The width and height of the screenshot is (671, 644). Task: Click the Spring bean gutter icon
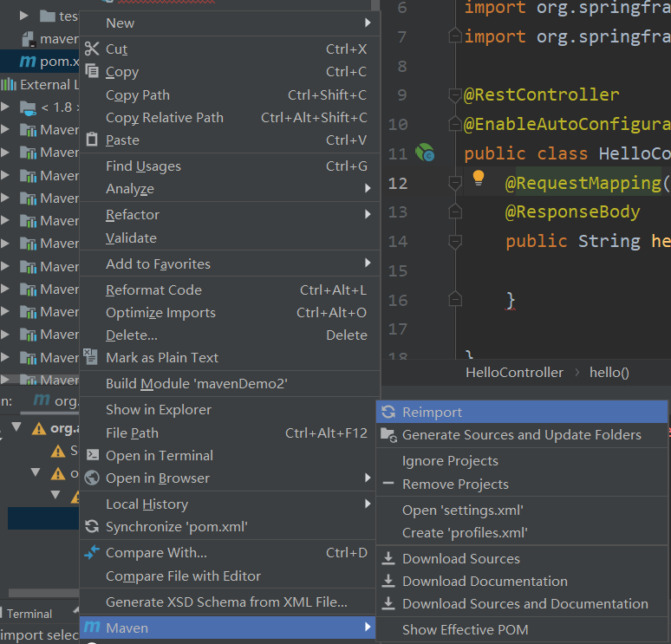click(x=425, y=154)
